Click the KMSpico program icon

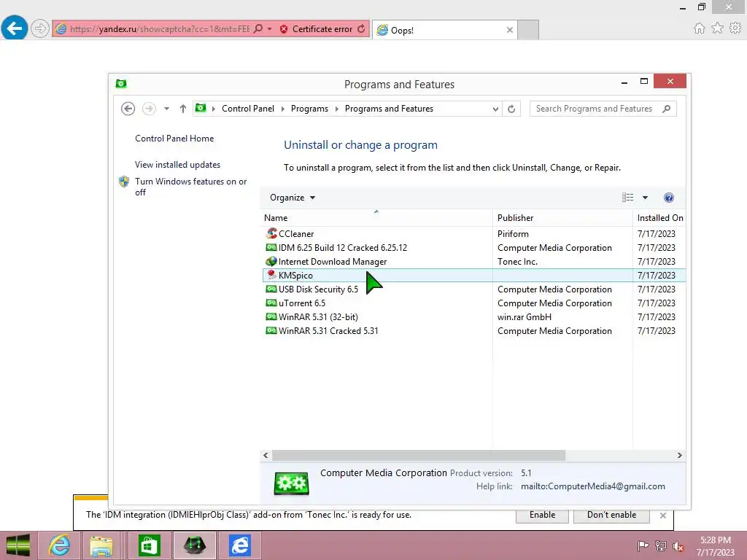[271, 275]
